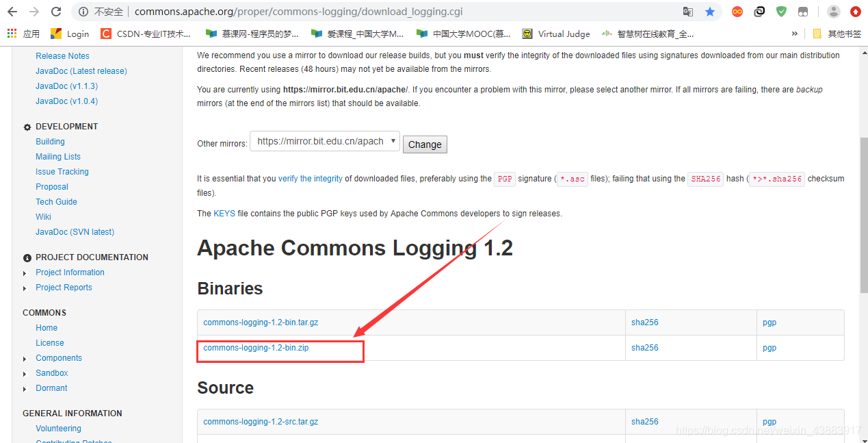Open the Wiki sidebar link
This screenshot has width=868, height=443.
point(43,217)
